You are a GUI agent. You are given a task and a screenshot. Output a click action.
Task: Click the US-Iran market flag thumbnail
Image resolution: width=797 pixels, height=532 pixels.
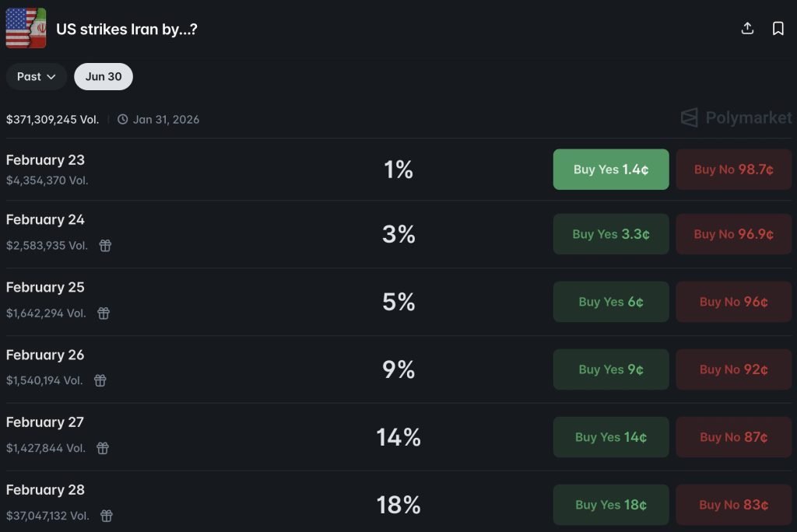tap(26, 29)
